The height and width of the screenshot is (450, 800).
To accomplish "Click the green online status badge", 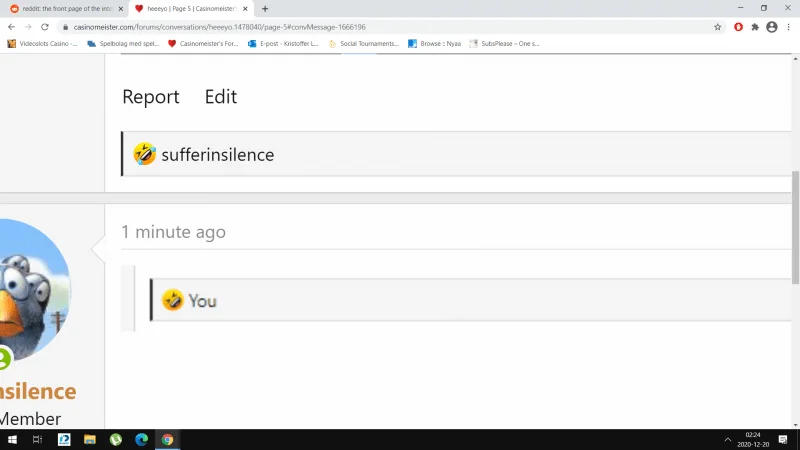I will pyautogui.click(x=5, y=358).
